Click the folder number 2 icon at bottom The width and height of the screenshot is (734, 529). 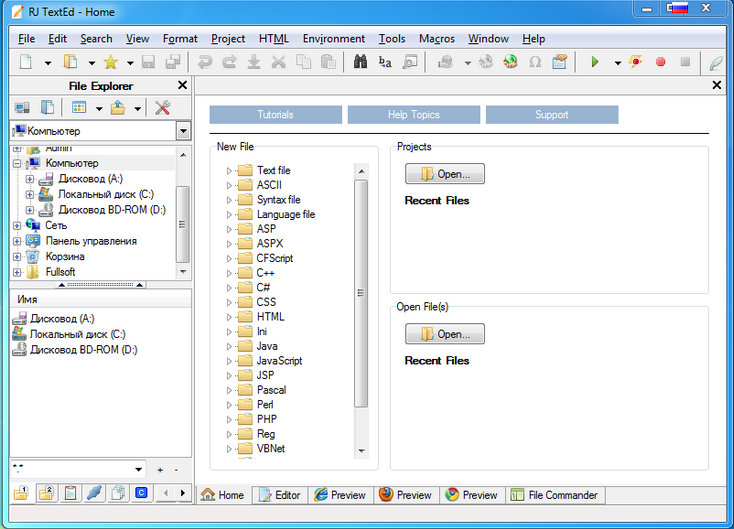[46, 493]
